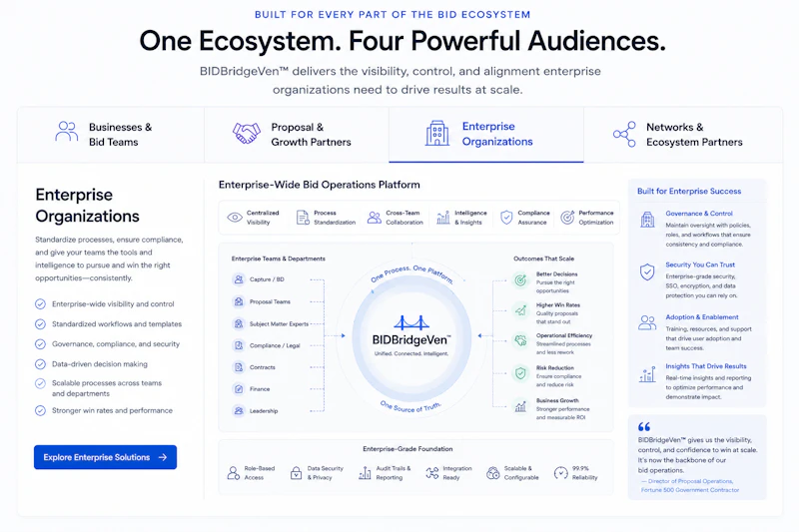
Task: Click the Higher Win Rates icon
Action: coord(520,310)
